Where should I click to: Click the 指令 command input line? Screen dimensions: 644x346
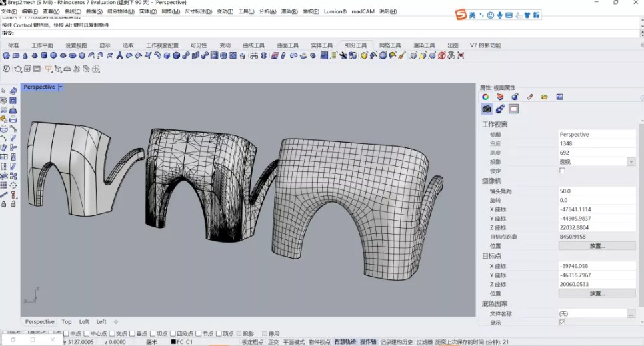click(x=321, y=33)
